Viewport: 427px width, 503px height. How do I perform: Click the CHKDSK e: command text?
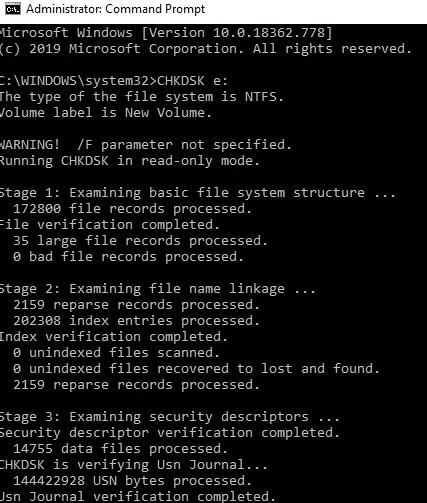tap(192, 81)
